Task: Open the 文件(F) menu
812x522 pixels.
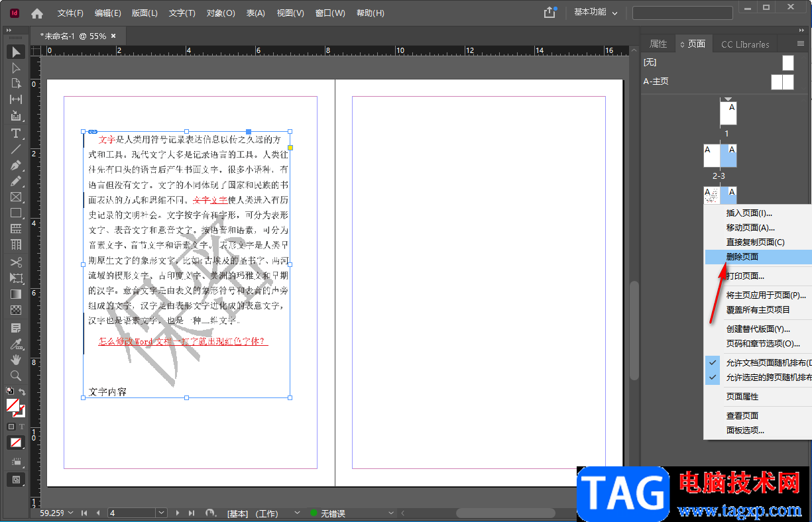Action: coord(70,13)
